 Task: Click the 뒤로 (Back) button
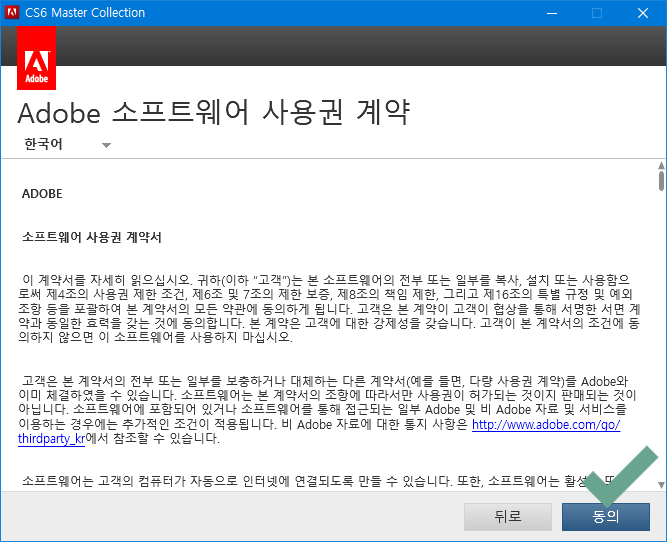[x=508, y=517]
